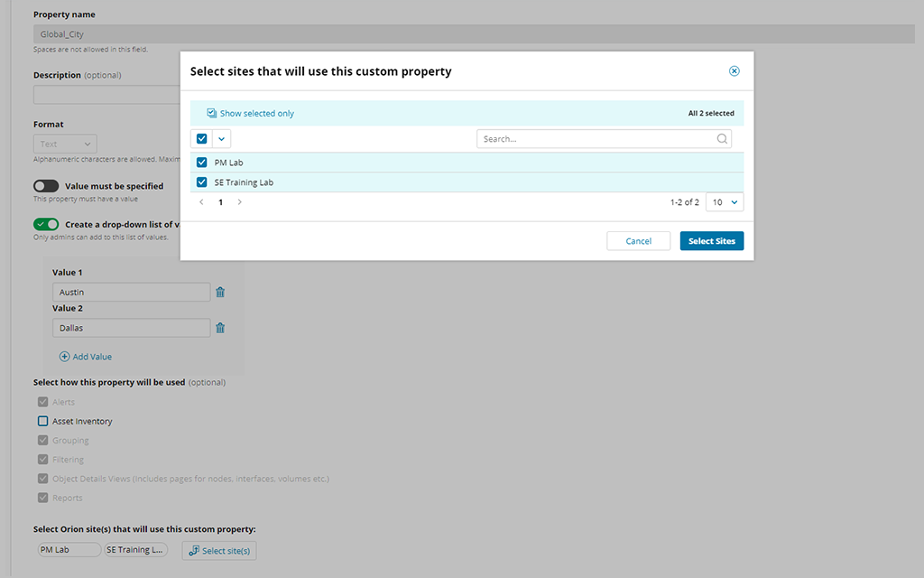Check the Asset Inventory checkbox
924x578 pixels.
pyautogui.click(x=42, y=421)
